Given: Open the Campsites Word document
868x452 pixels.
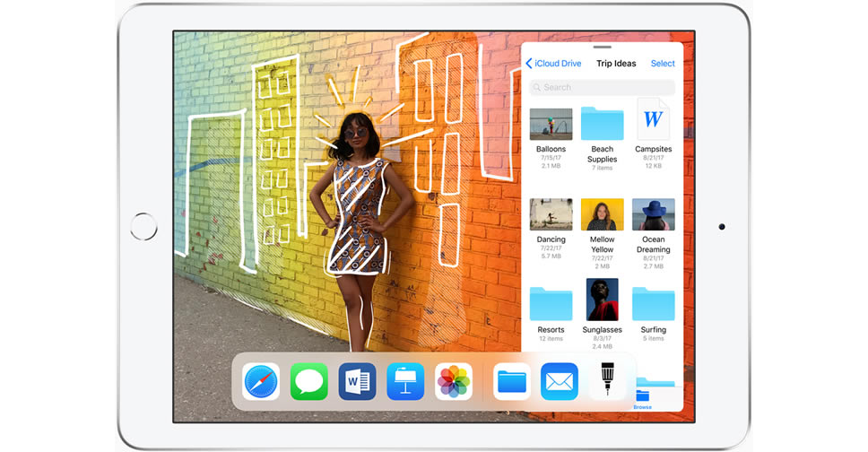Looking at the screenshot, I should (x=653, y=120).
